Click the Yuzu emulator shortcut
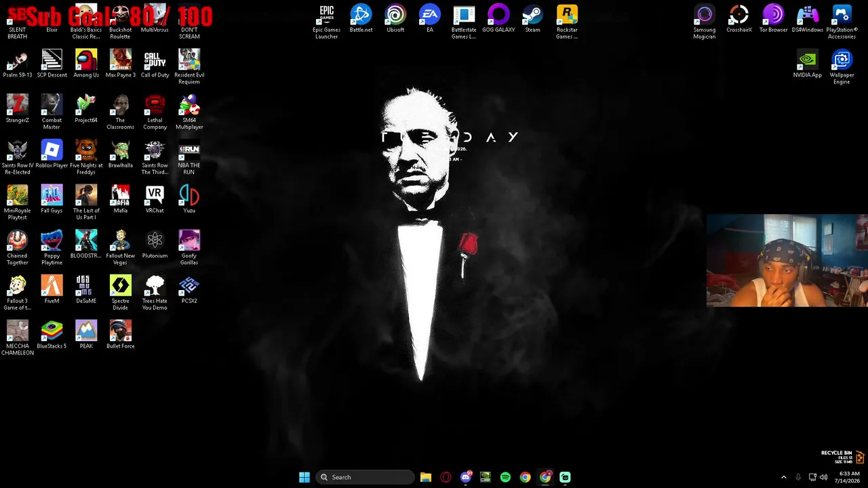Viewport: 868px width, 488px height. [189, 200]
